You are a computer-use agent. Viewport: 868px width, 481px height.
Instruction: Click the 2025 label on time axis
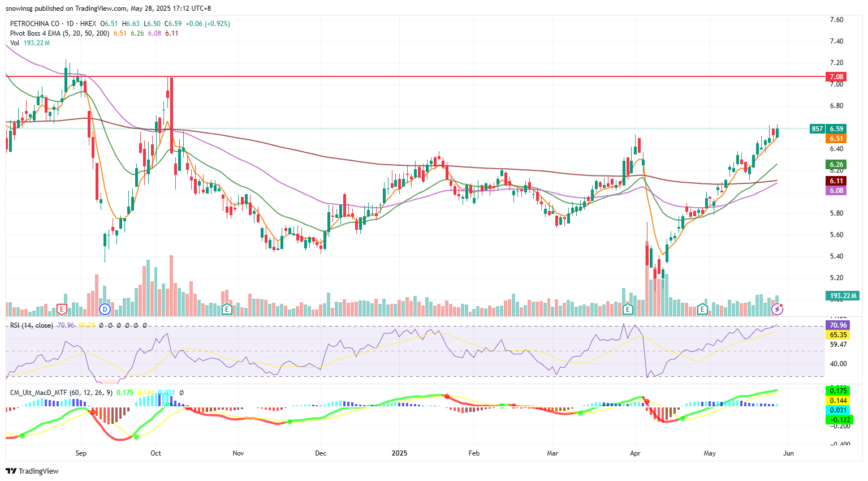399,453
